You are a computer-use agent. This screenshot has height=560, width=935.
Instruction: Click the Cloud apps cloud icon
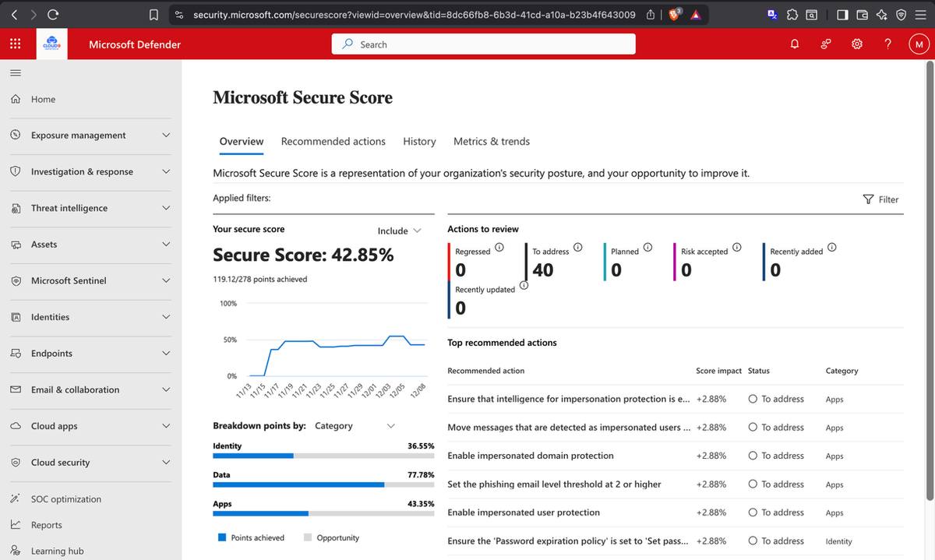16,426
